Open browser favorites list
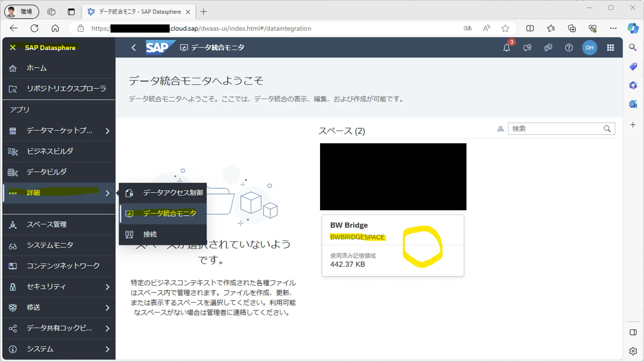 click(551, 28)
